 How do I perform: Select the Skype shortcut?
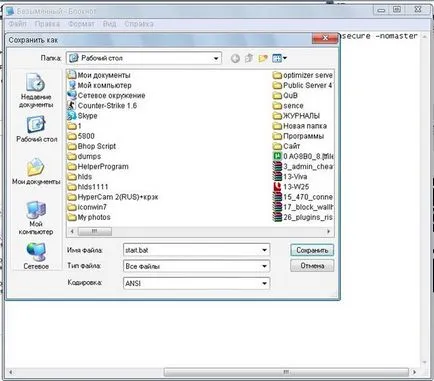(x=82, y=116)
